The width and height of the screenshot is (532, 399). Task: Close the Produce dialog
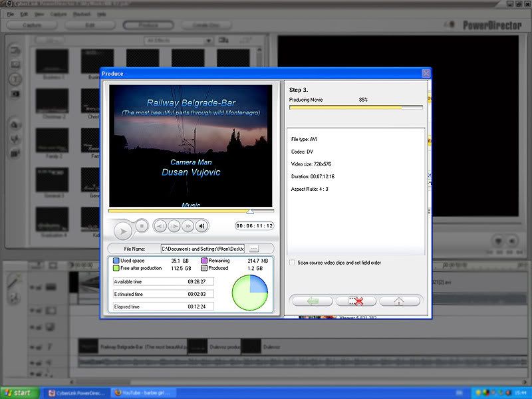[x=426, y=73]
